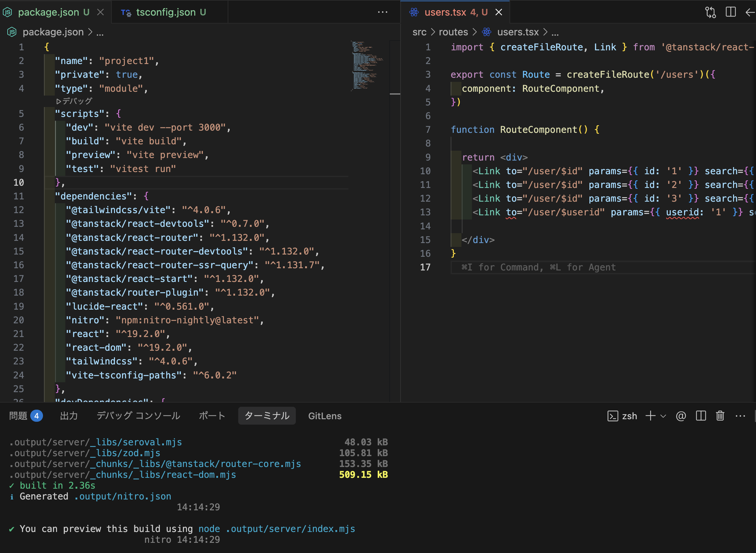The image size is (756, 553).
Task: Expand the users.tsx breadcrumb ellipsis
Action: (555, 32)
